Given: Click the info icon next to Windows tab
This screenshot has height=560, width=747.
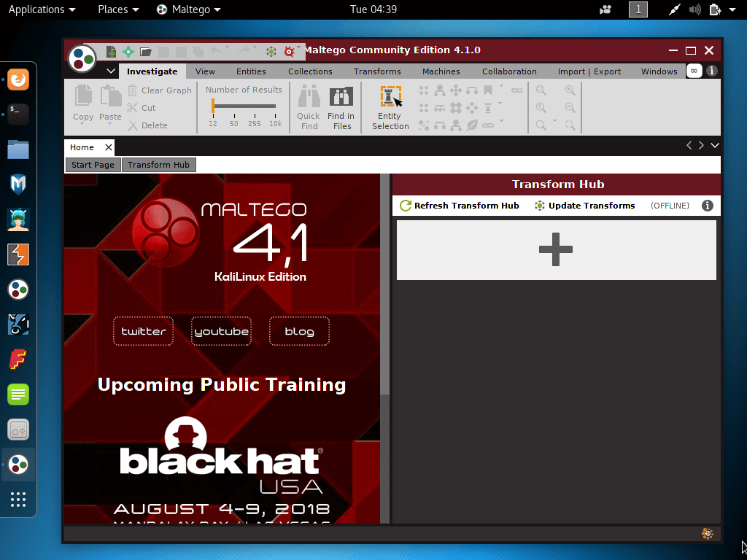Looking at the screenshot, I should click(712, 71).
